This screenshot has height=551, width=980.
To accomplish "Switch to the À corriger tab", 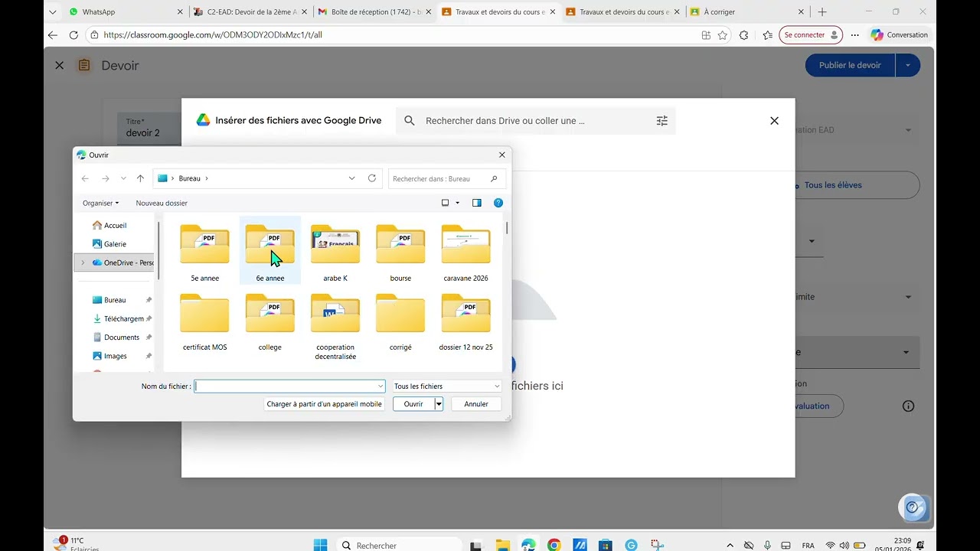I will [747, 11].
